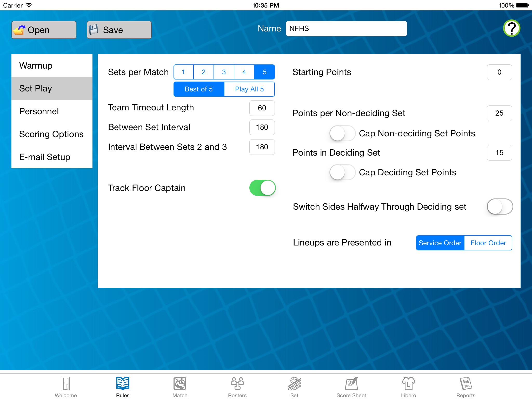Open the Reports section

click(x=464, y=384)
